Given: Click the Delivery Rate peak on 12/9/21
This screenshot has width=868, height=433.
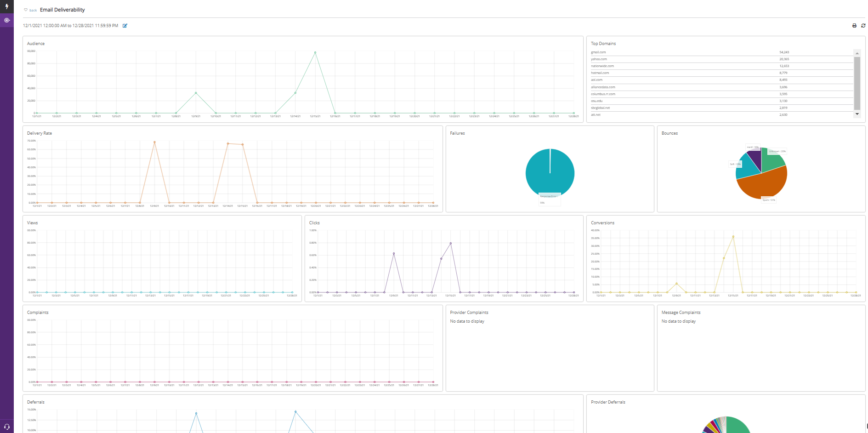Looking at the screenshot, I should pyautogui.click(x=154, y=142).
